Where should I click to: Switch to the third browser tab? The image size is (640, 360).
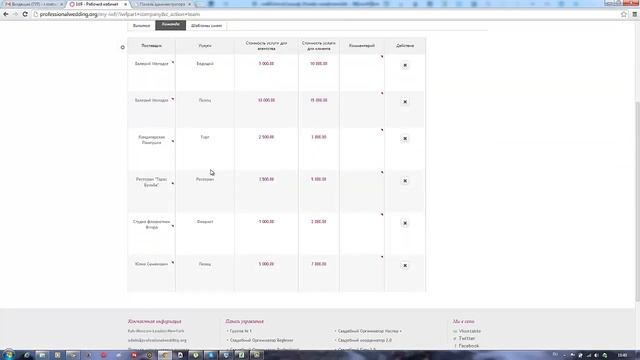coord(162,4)
